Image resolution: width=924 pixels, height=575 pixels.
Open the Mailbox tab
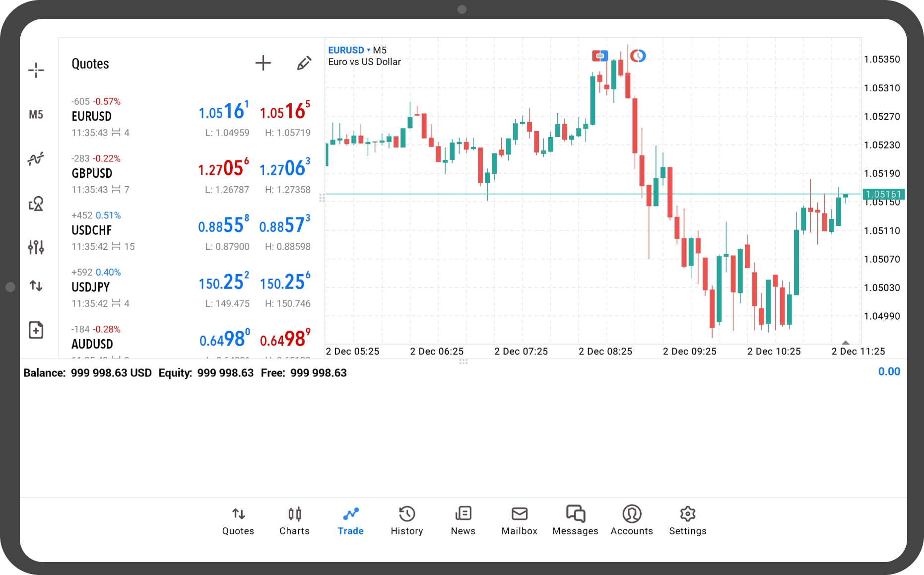click(520, 521)
